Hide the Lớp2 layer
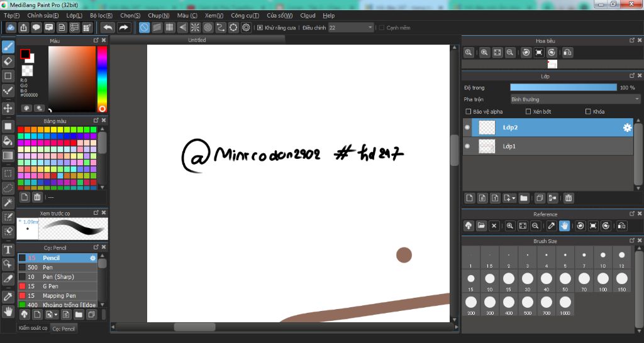 point(467,128)
